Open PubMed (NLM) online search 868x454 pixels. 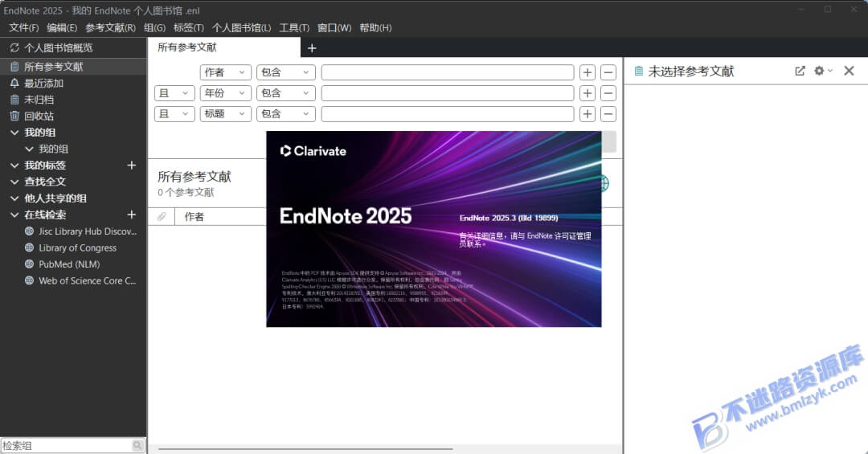(69, 264)
